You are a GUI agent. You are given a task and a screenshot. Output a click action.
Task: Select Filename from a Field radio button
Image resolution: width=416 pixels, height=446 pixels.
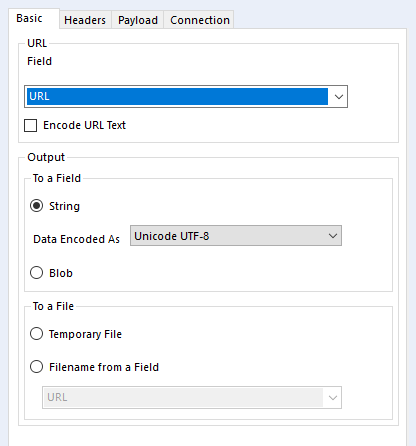(x=36, y=367)
